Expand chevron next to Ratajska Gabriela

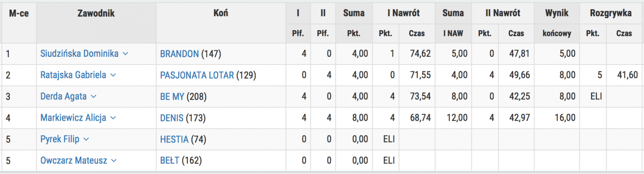click(x=113, y=75)
